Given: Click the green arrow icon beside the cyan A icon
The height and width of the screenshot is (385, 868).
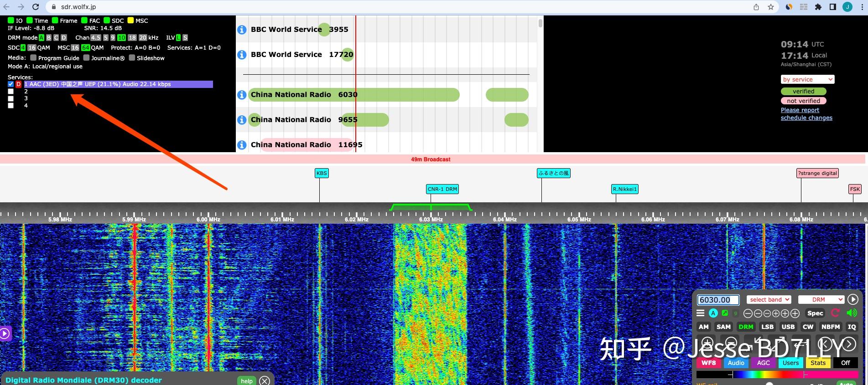Looking at the screenshot, I should (x=725, y=313).
